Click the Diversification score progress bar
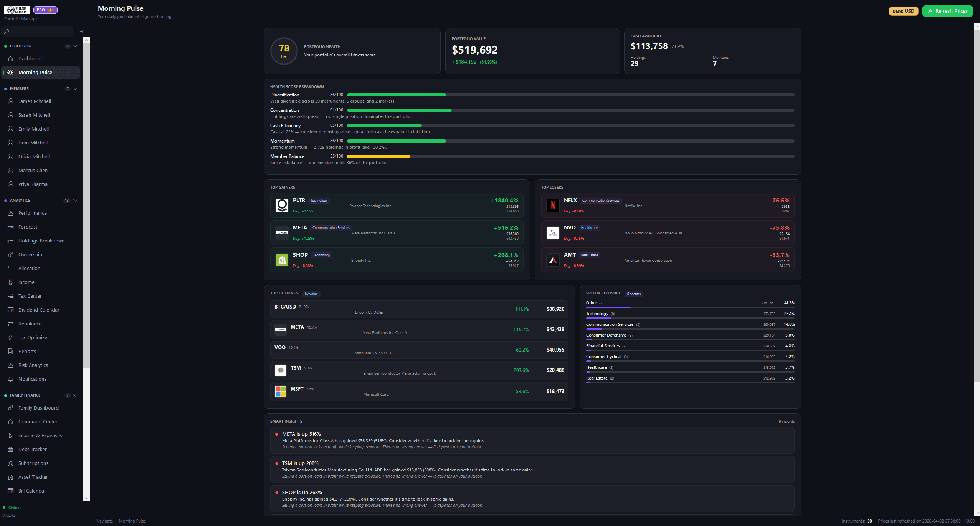Viewport: 980px width, 526px height. tap(570, 95)
